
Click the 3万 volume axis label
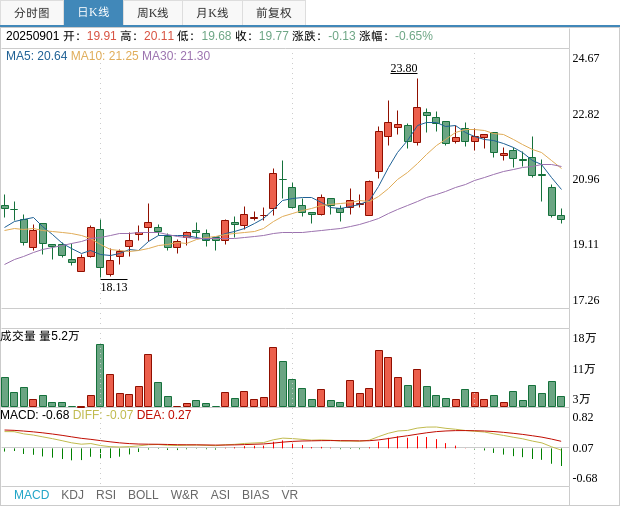coord(581,399)
